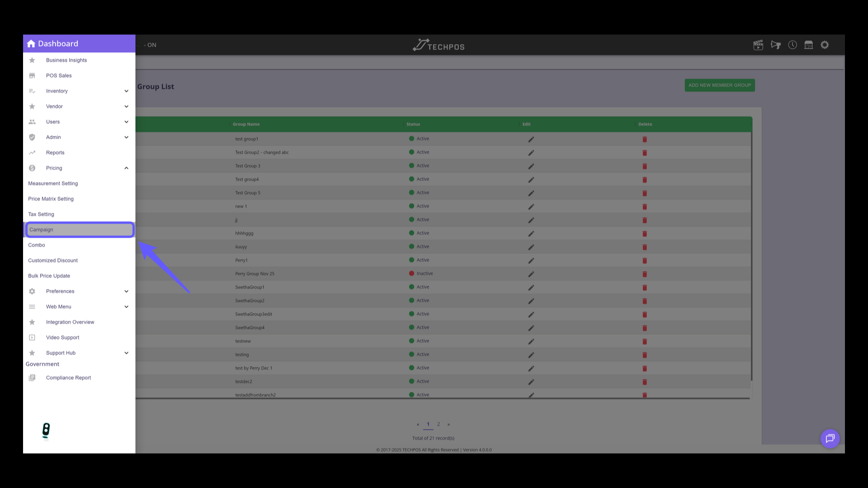Open the store front icon
This screenshot has height=488, width=868.
point(809,45)
